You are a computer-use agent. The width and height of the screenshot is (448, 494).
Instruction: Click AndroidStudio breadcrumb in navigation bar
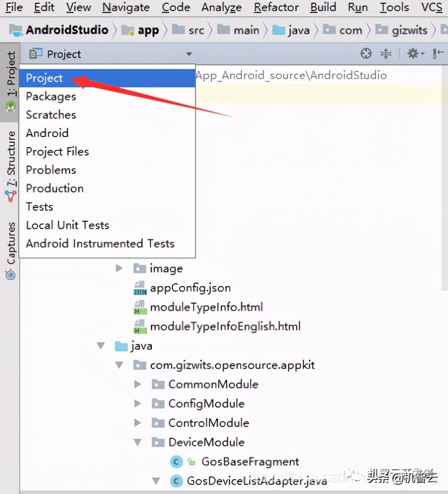click(x=59, y=30)
